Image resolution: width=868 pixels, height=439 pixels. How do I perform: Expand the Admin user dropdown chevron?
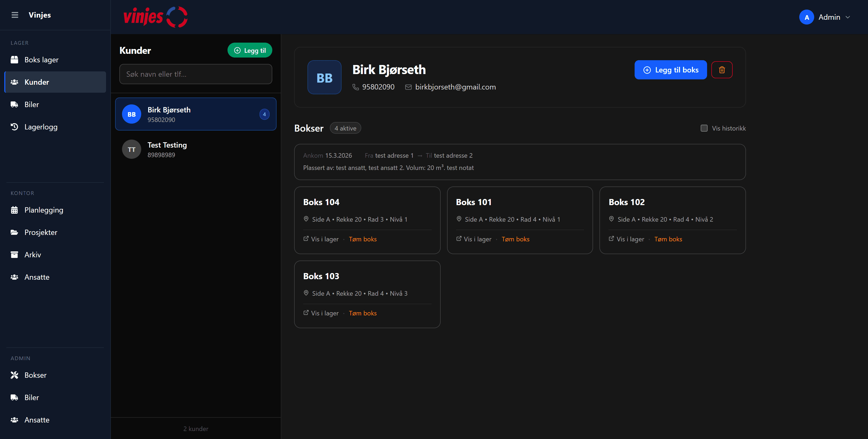click(x=848, y=17)
